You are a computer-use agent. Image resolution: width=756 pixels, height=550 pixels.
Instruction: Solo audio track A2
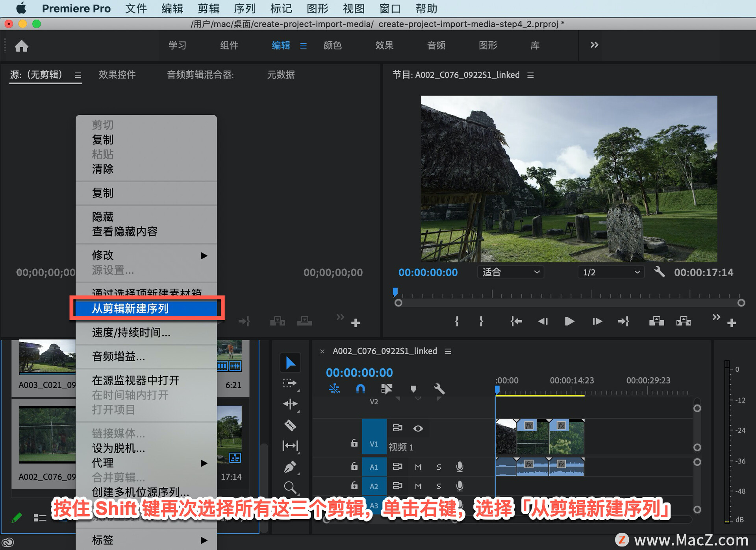439,486
